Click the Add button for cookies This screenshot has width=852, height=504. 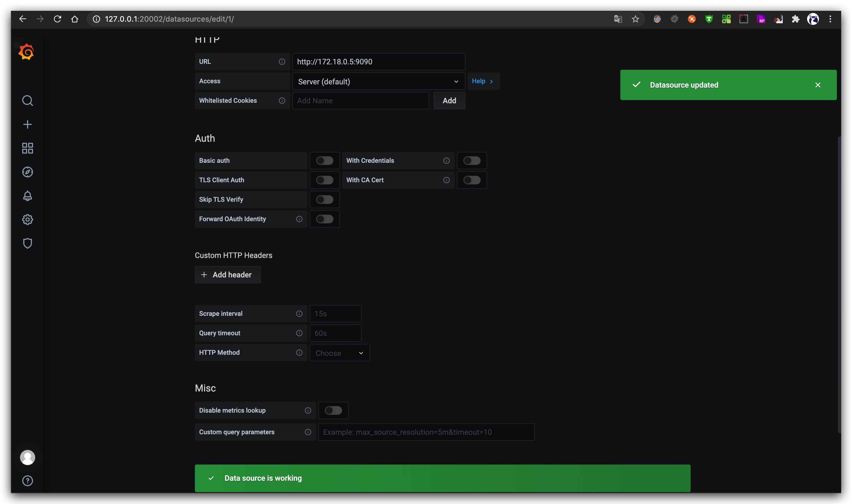point(449,101)
